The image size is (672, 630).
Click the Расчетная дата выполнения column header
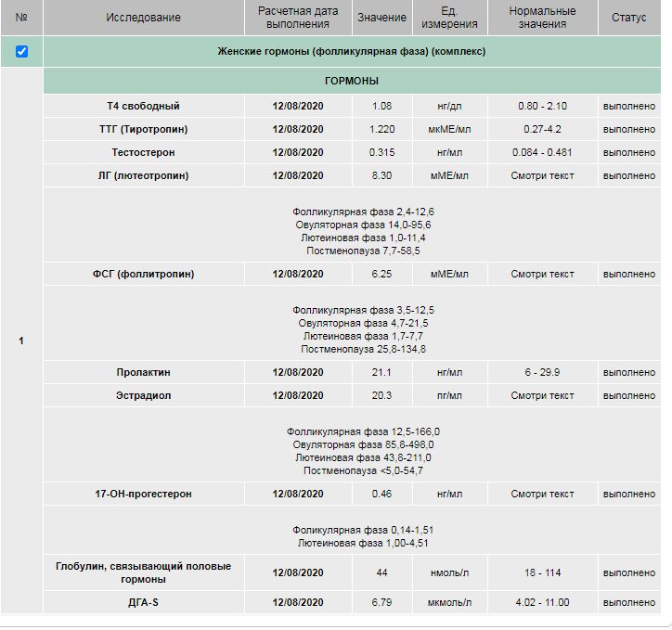[x=297, y=18]
